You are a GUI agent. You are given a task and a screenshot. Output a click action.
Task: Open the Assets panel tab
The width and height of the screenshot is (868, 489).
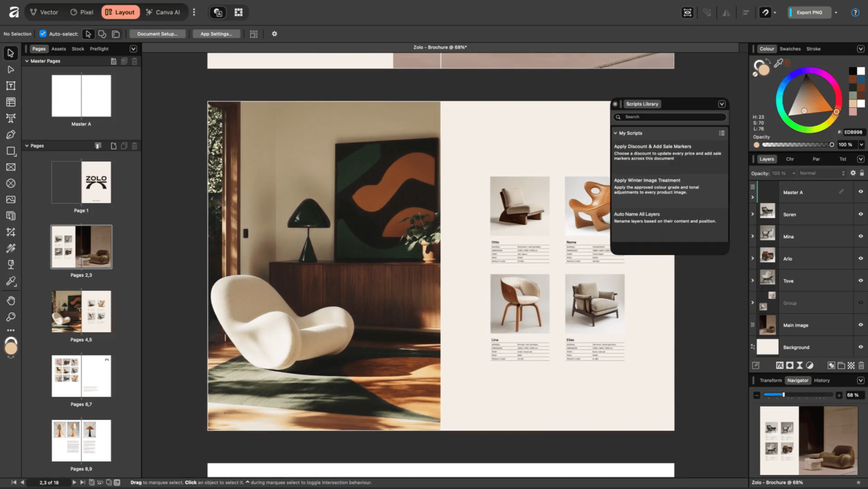tap(59, 49)
